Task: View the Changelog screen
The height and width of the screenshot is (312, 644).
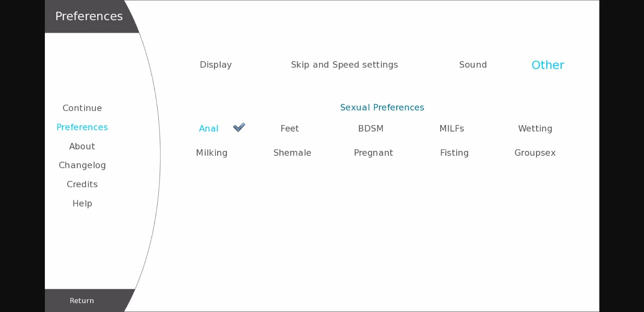Action: (82, 165)
